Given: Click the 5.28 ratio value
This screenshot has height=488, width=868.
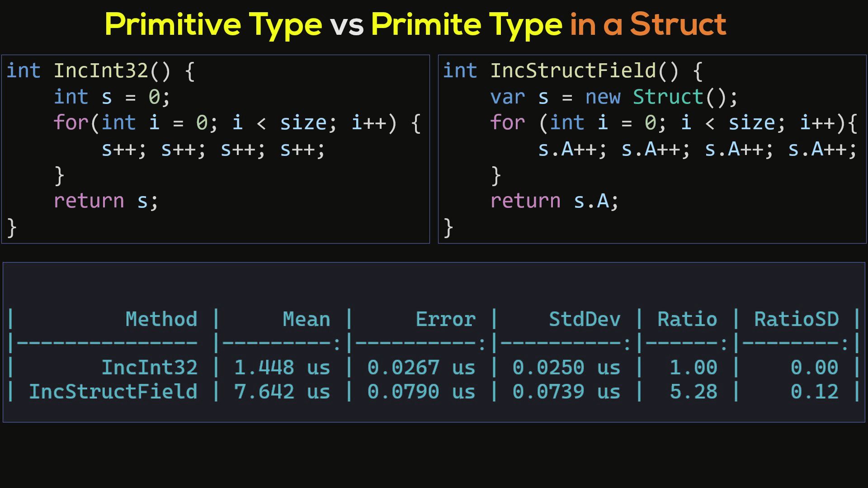Looking at the screenshot, I should (693, 391).
